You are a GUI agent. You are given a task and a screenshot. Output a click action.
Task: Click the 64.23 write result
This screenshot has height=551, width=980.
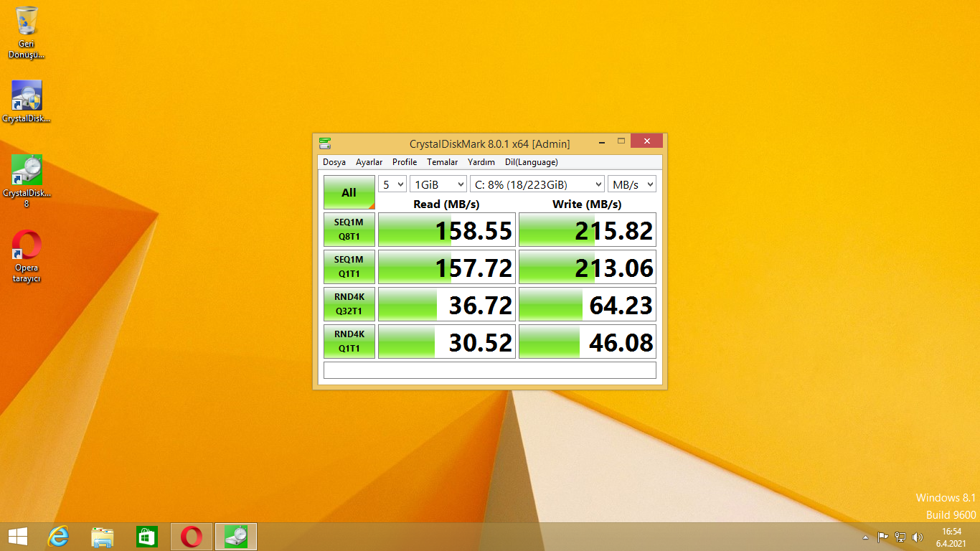588,304
